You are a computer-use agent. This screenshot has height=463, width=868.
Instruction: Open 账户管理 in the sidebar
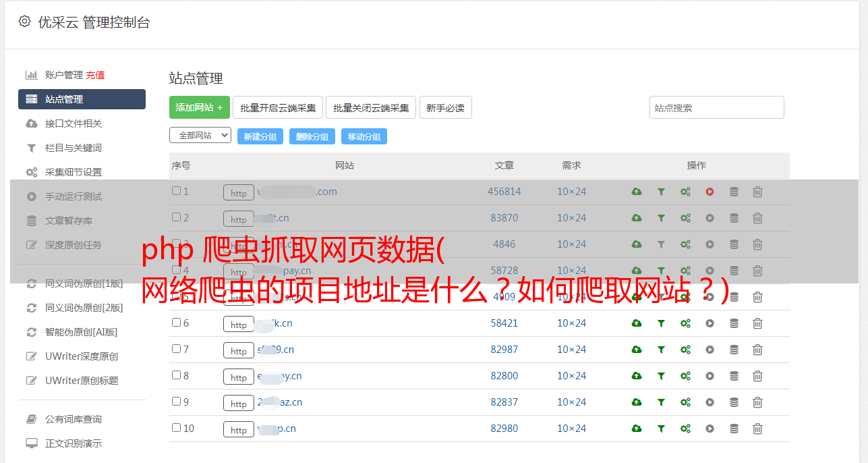(64, 75)
